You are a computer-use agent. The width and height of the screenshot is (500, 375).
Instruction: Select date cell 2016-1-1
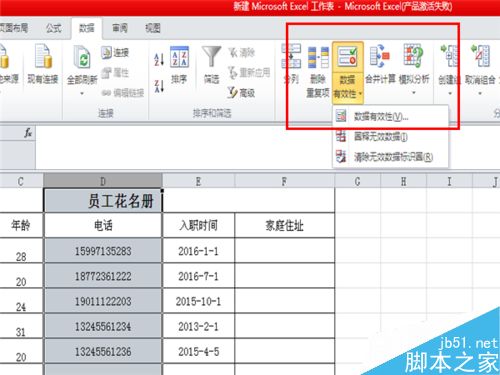point(199,251)
